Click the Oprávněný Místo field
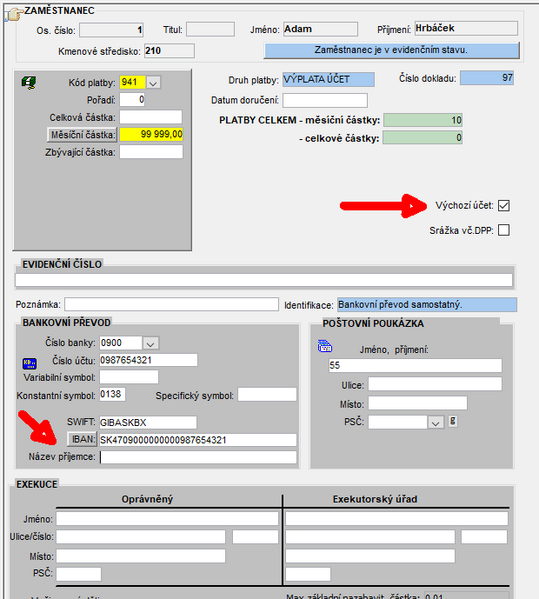 click(x=141, y=556)
